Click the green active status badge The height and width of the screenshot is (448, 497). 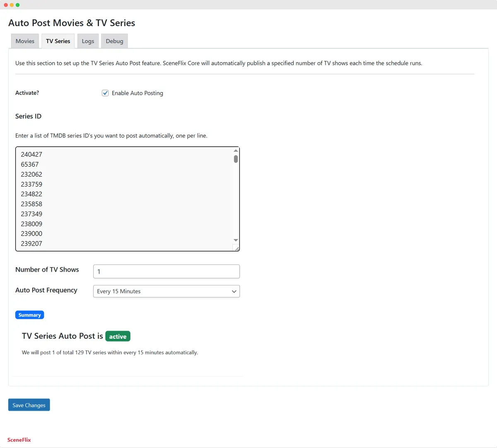pyautogui.click(x=118, y=336)
